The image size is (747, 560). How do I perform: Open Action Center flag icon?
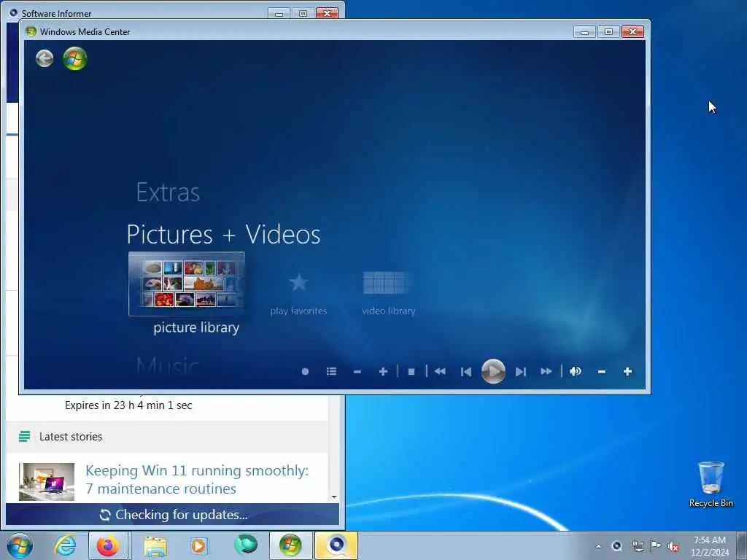[x=656, y=545]
